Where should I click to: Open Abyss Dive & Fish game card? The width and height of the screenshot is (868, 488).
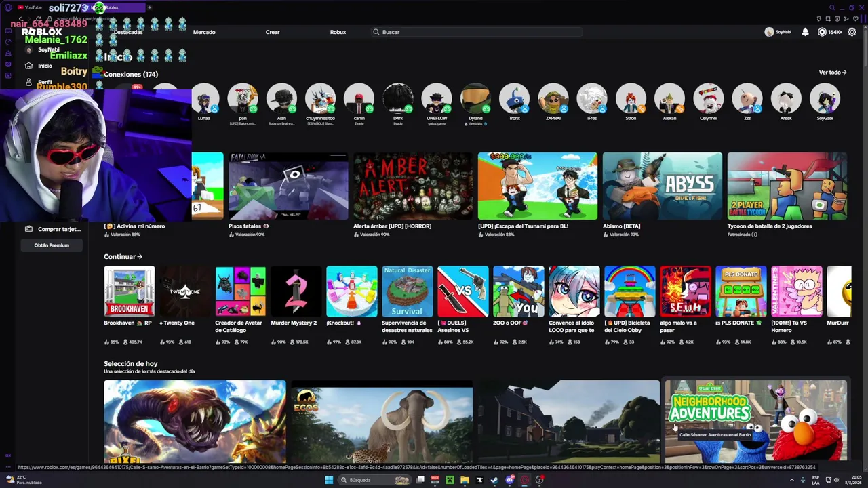663,186
